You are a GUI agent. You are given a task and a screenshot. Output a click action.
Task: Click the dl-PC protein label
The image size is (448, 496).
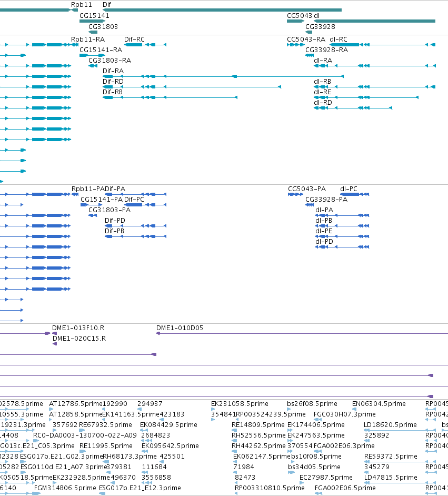[349, 189]
